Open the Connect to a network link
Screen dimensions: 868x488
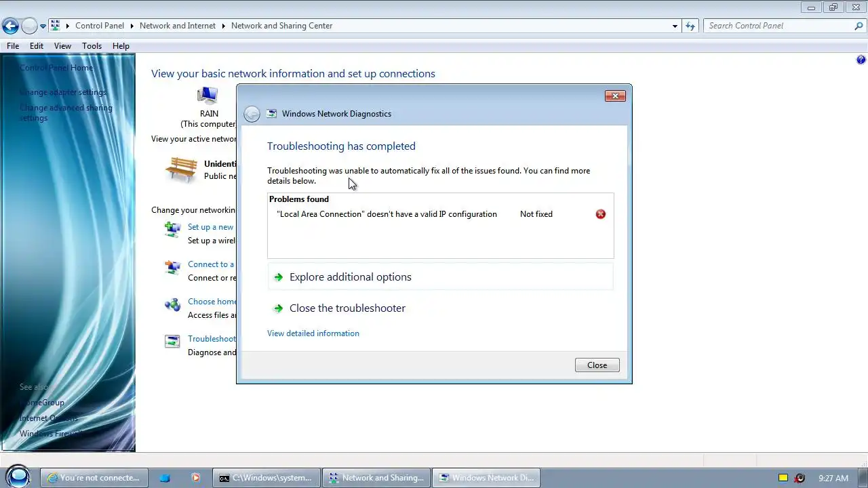211,264
